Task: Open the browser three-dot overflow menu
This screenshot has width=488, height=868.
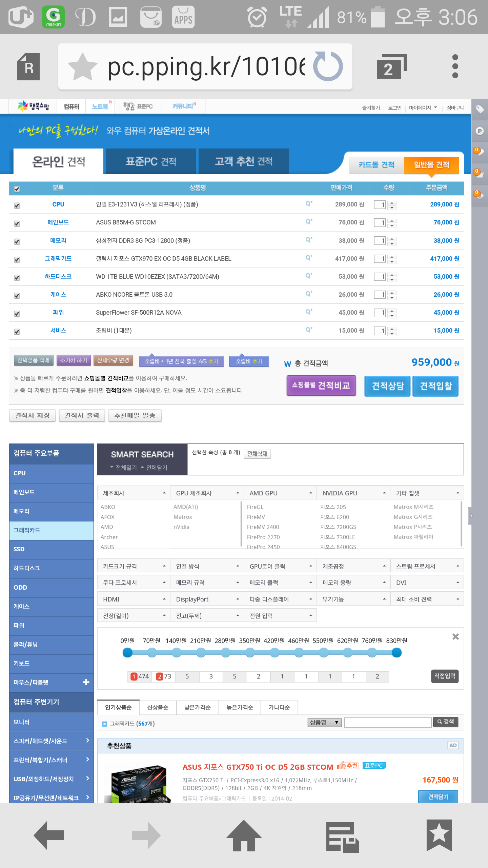Action: (455, 66)
